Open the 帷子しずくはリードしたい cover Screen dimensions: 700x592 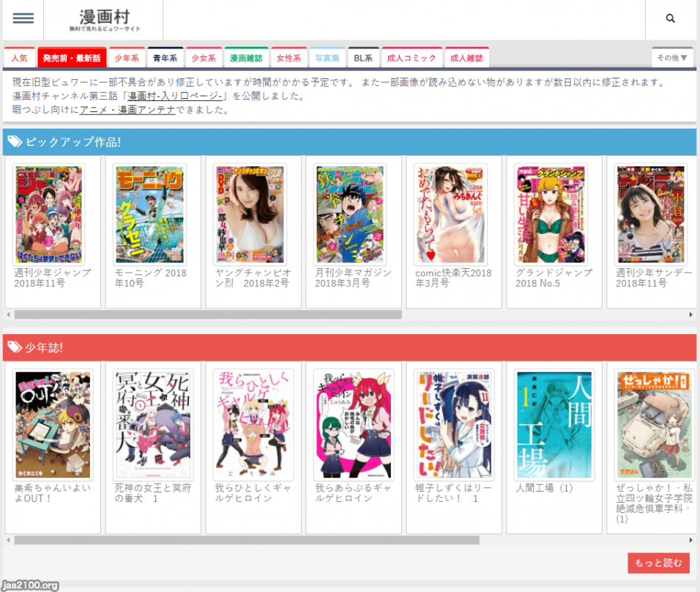[454, 424]
